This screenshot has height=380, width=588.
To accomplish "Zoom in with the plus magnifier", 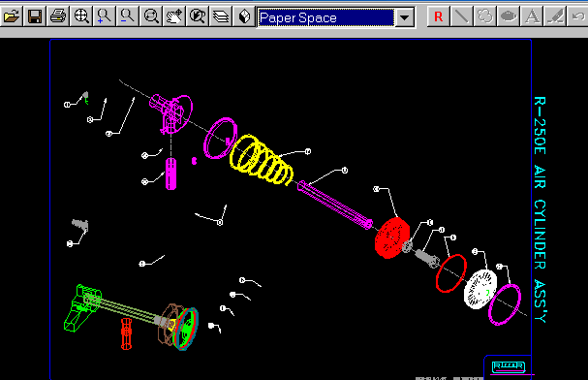I will click(105, 16).
